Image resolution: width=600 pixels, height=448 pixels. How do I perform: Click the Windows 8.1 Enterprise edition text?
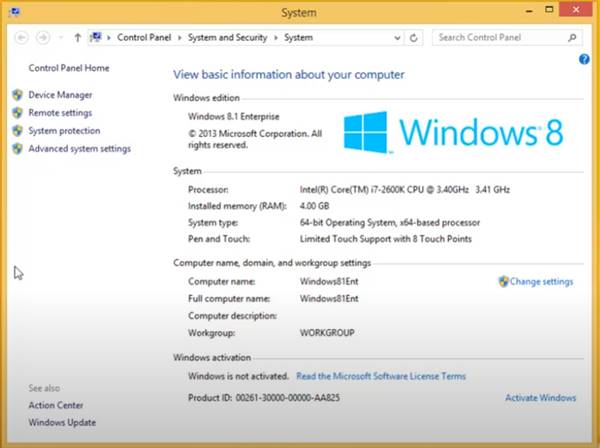[233, 117]
